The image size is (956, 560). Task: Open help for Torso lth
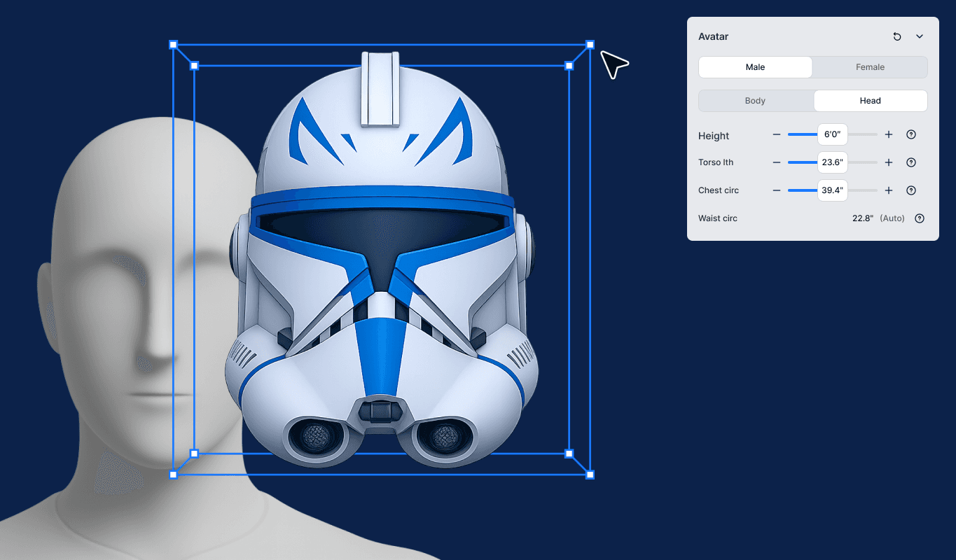911,162
